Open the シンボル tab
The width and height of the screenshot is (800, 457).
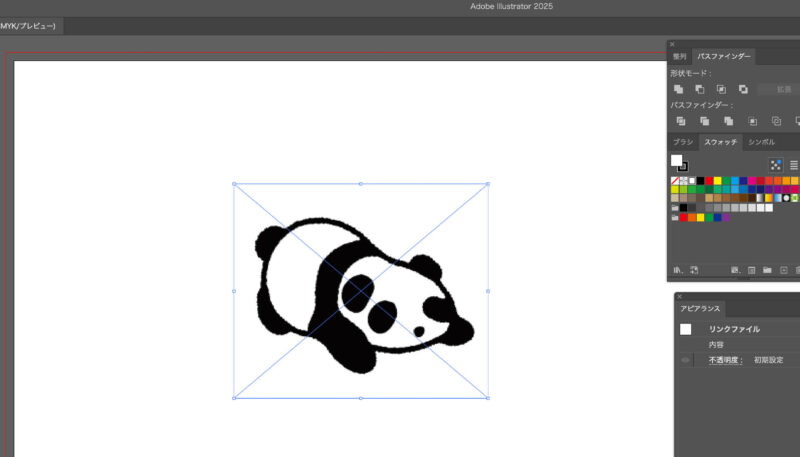pos(762,142)
